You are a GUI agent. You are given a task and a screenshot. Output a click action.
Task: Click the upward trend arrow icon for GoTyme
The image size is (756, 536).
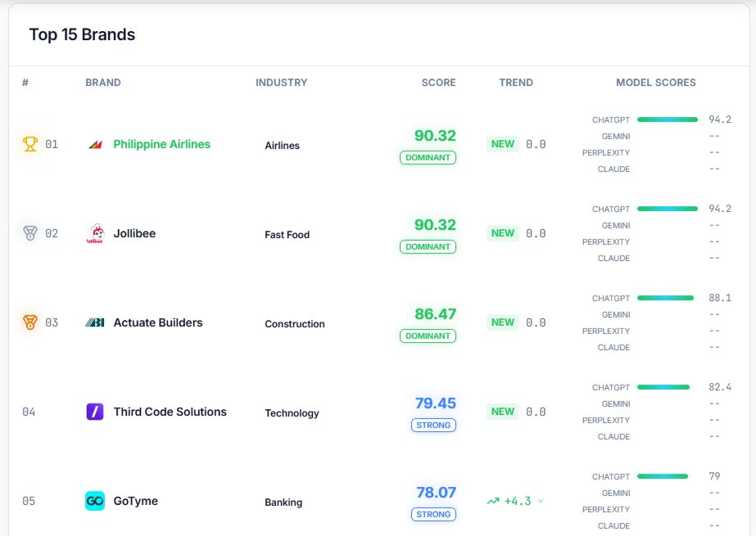[x=493, y=502]
